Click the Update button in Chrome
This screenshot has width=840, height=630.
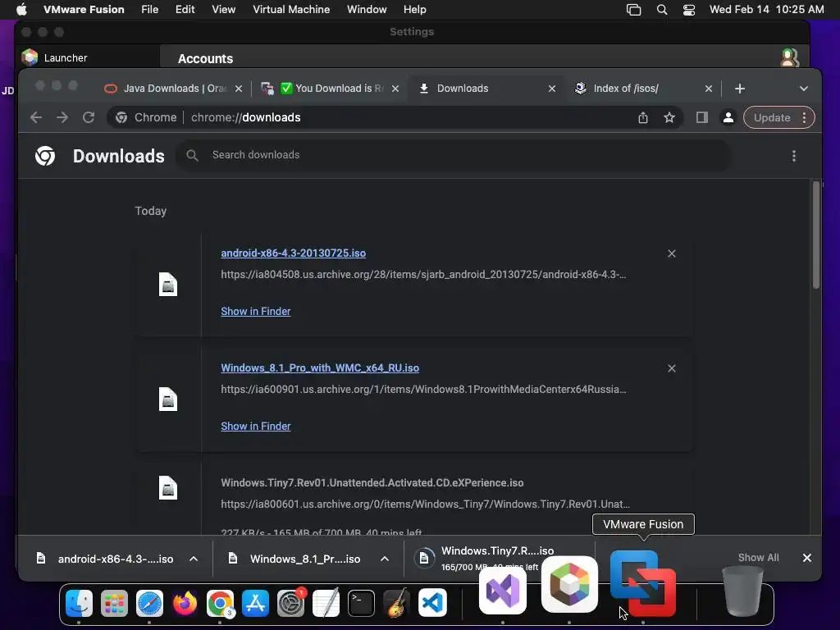click(x=771, y=117)
